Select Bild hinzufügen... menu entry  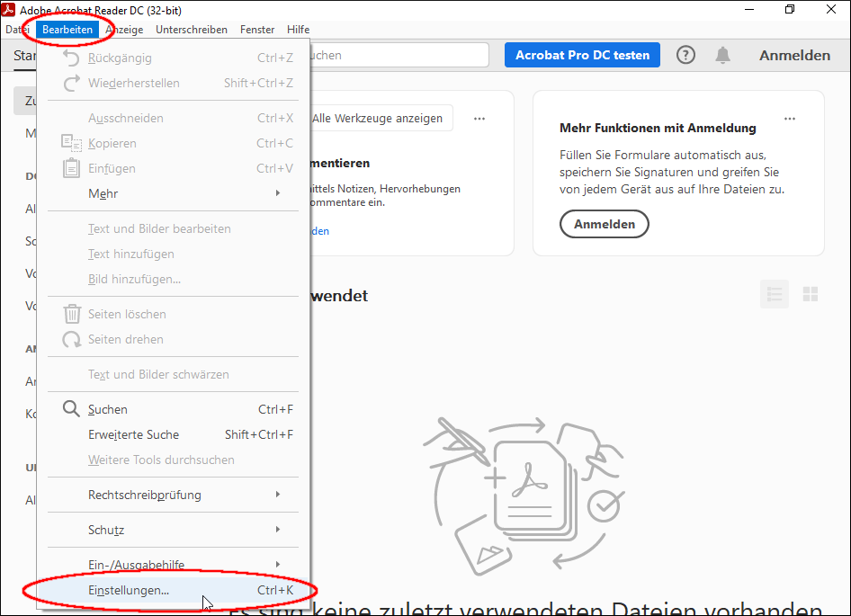[174, 279]
